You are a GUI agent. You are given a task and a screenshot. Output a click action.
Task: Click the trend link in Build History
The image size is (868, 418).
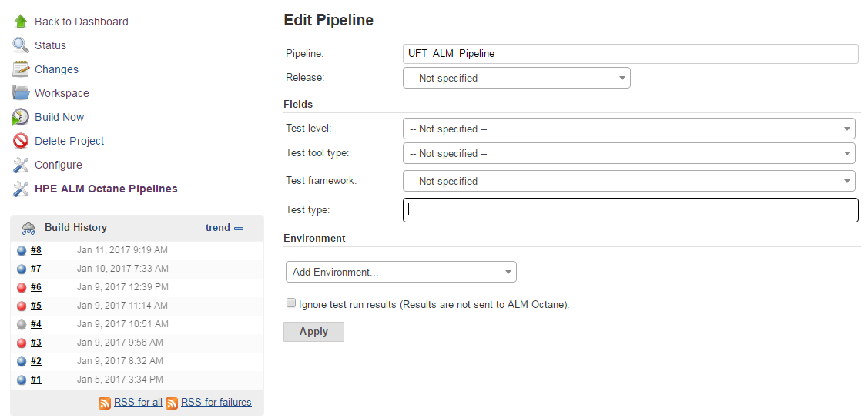tap(217, 227)
